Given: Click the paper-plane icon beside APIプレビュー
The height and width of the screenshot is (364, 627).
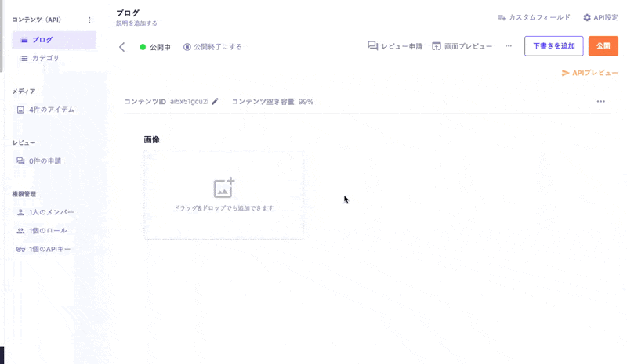Looking at the screenshot, I should [565, 73].
